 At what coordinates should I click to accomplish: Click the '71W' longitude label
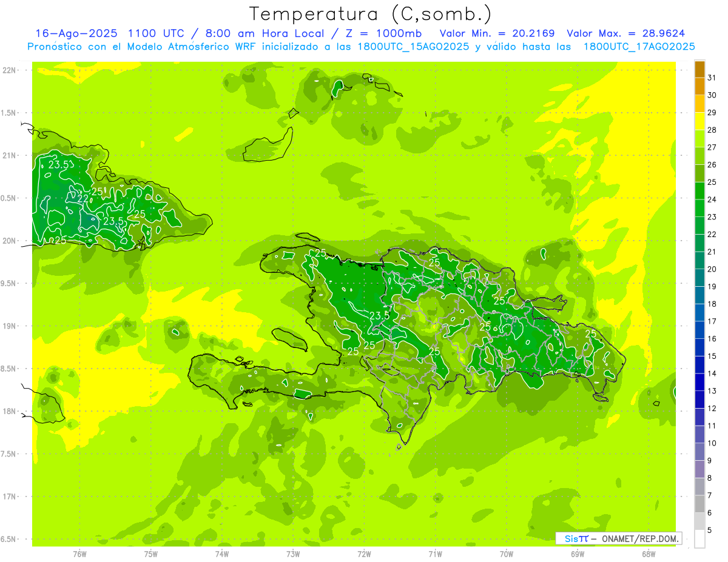pos(435,554)
